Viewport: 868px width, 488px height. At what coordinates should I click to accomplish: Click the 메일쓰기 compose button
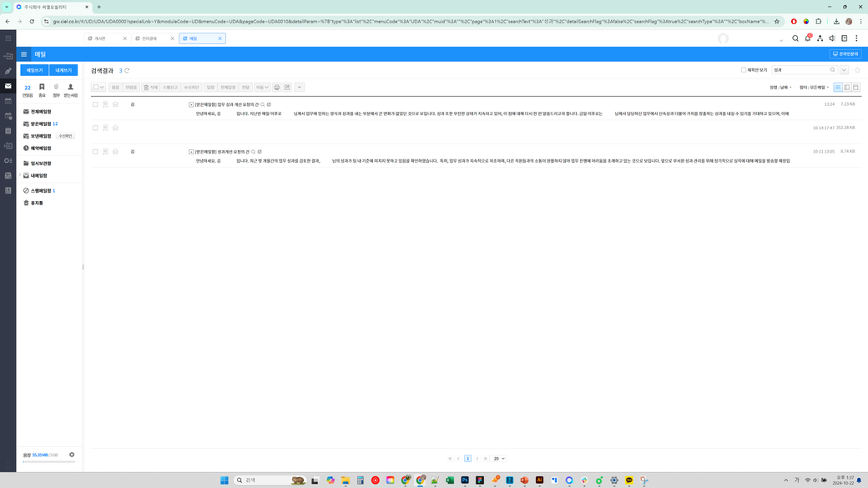point(34,70)
